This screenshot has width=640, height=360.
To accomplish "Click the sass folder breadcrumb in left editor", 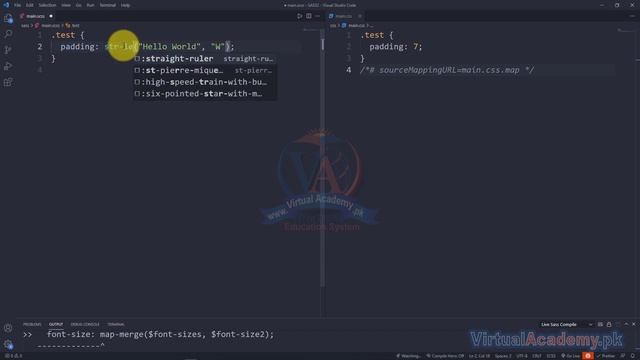I will point(25,25).
